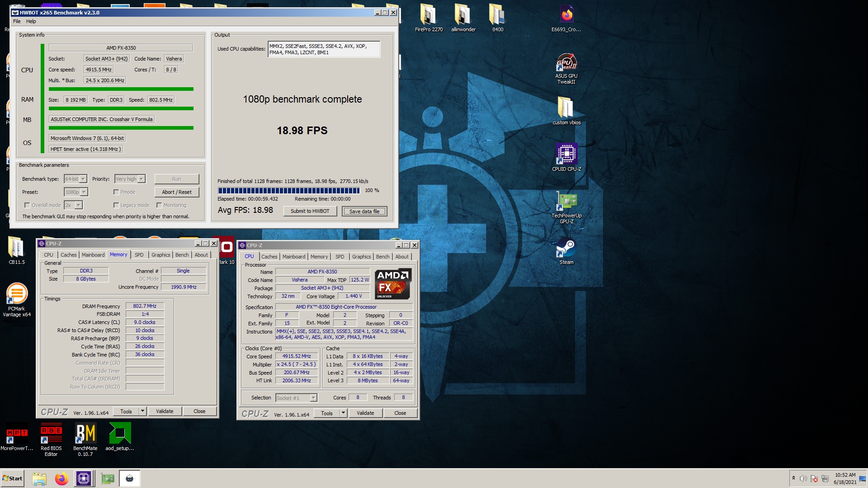868x488 pixels.
Task: Click the benchmark progress bar
Action: point(289,191)
